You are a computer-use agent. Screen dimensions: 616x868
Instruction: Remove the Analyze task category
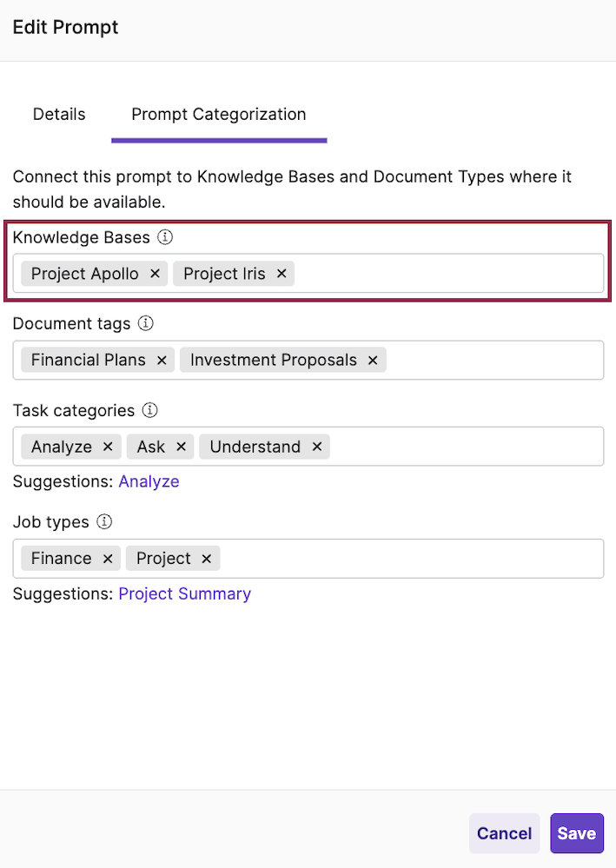click(x=108, y=447)
